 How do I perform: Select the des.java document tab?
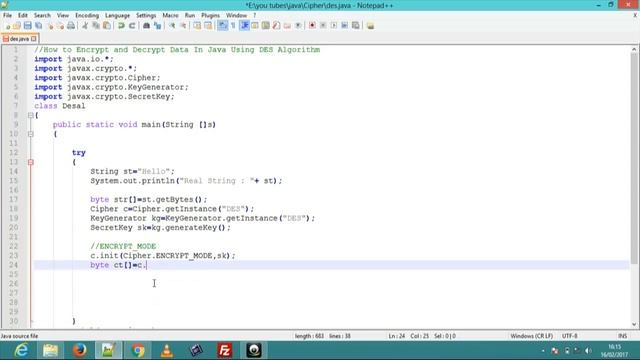click(x=19, y=39)
